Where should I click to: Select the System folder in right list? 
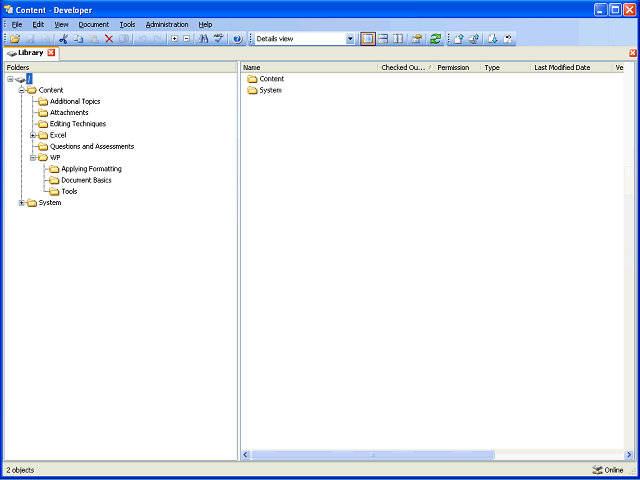270,91
